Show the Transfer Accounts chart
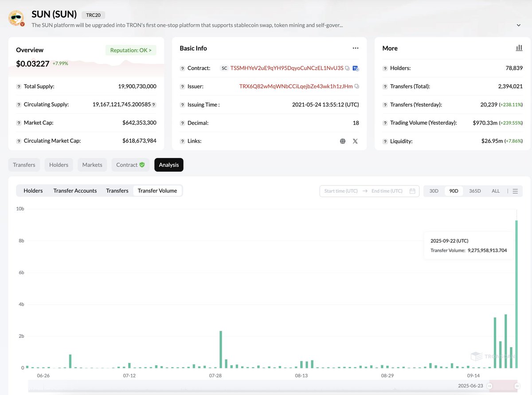The width and height of the screenshot is (532, 395). 75,191
